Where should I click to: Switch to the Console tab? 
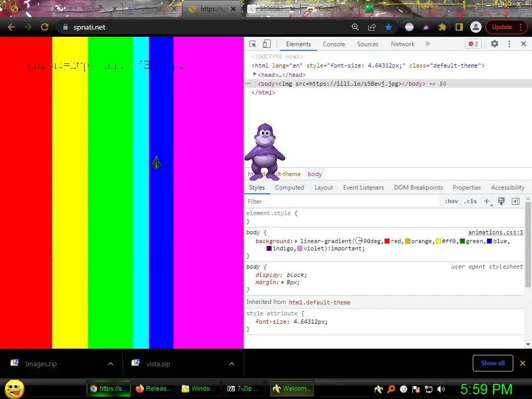point(334,44)
